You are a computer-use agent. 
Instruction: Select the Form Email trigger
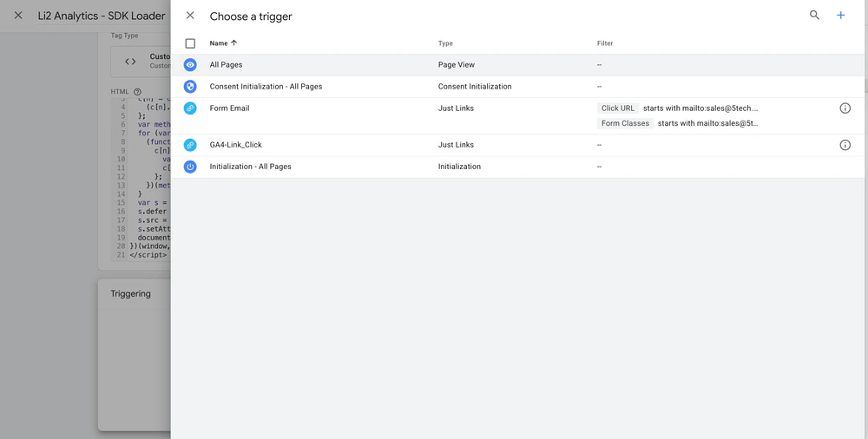517,115
